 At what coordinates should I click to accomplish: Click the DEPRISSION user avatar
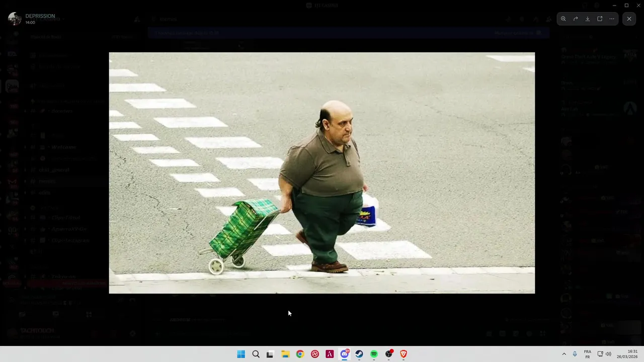(15, 19)
